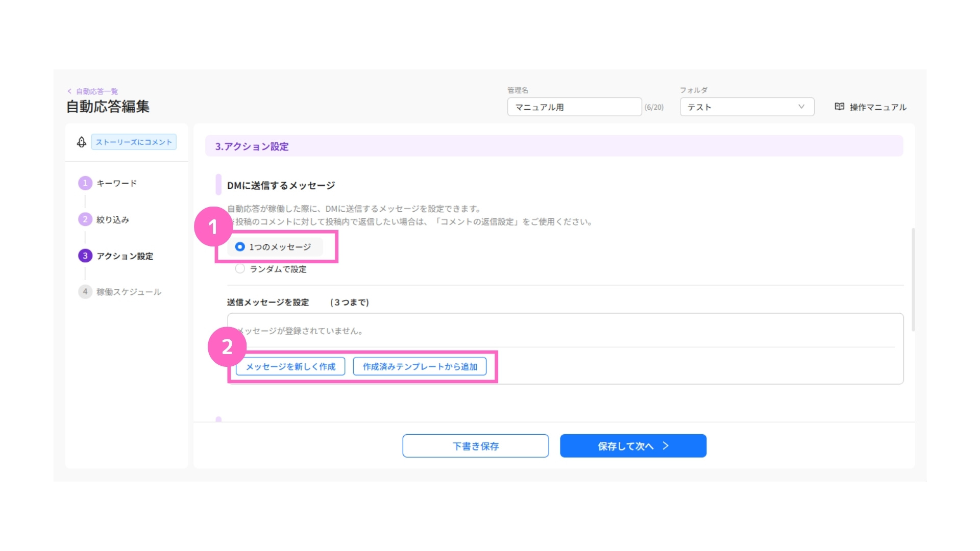Click the (6/20) character counter
Screen dimensions: 980x551
point(654,107)
